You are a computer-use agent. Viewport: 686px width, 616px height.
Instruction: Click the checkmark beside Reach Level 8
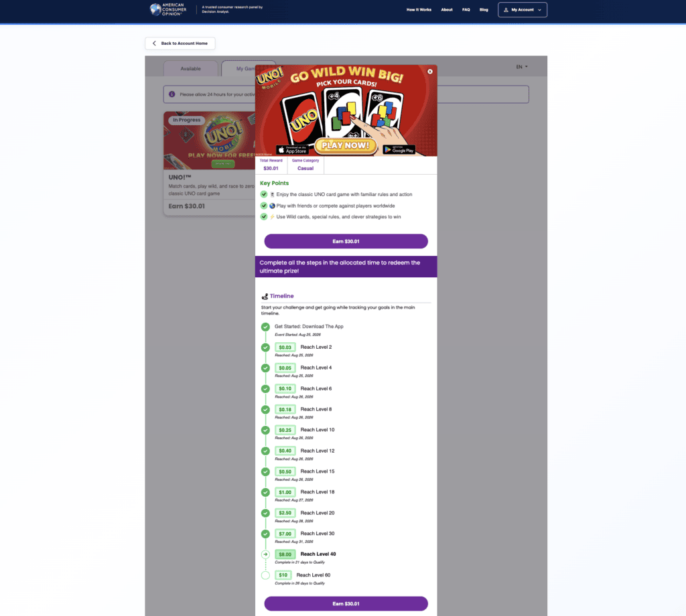point(265,410)
